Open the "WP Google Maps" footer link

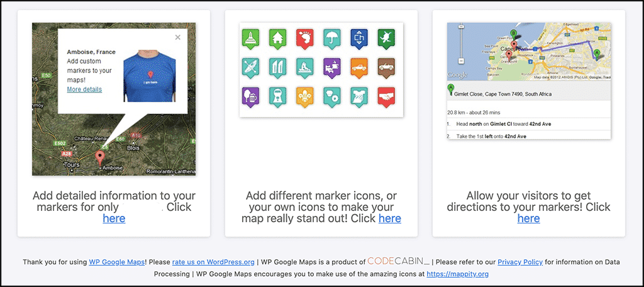pyautogui.click(x=116, y=262)
